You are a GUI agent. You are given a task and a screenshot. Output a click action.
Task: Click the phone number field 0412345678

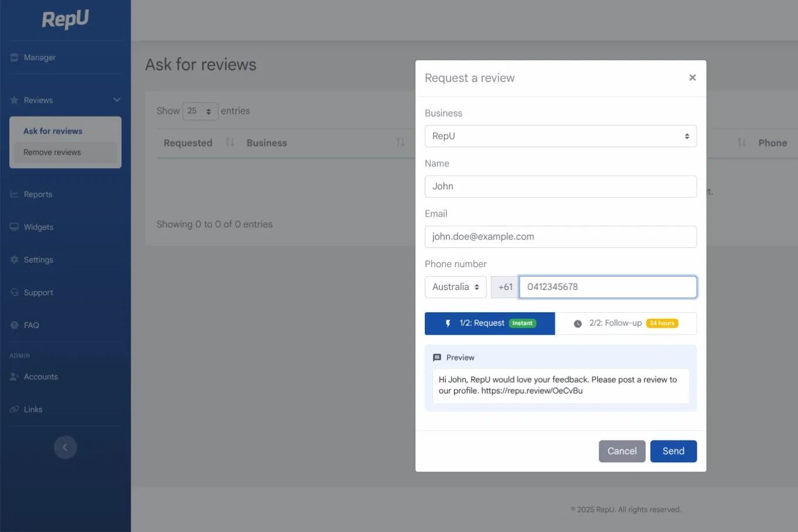click(x=608, y=287)
